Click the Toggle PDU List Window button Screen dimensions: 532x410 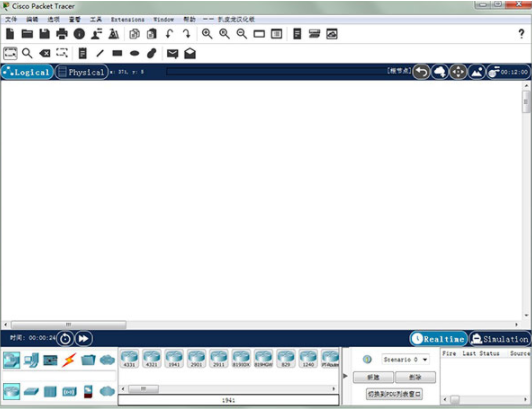tap(394, 394)
